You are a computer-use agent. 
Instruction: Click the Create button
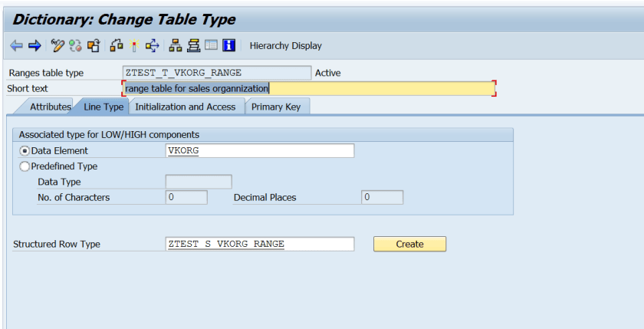[x=409, y=244]
